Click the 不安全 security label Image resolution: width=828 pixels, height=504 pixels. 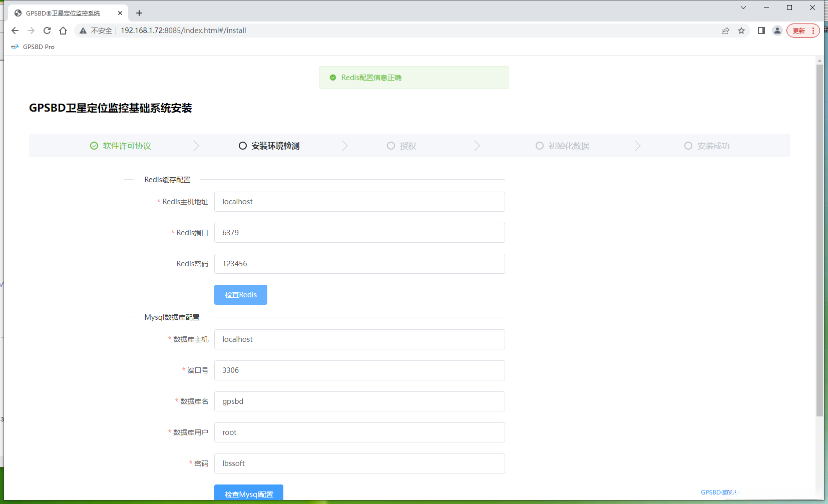[x=102, y=31]
